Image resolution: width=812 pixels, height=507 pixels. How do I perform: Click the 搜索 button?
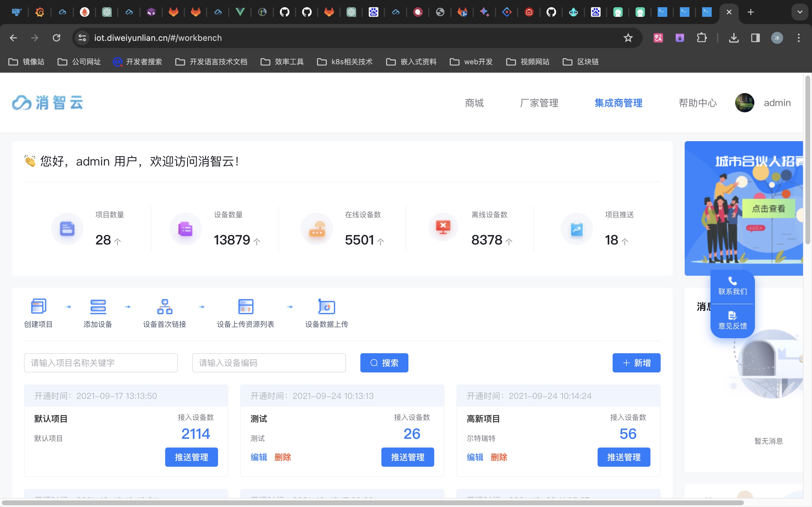click(384, 363)
